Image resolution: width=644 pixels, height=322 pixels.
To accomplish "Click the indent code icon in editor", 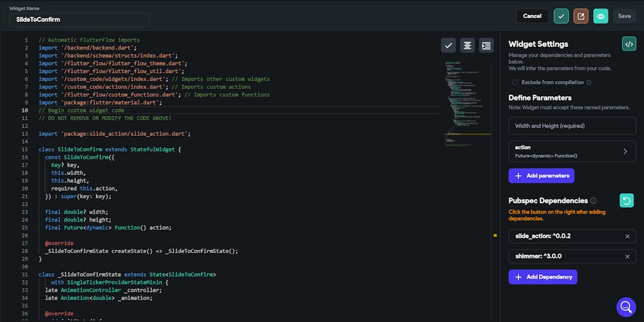I will pyautogui.click(x=486, y=45).
